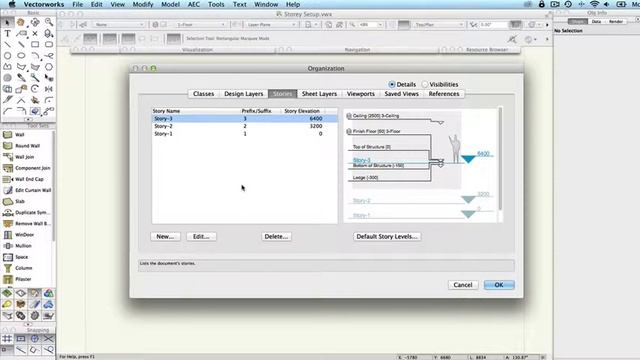Open the Modify menu
640x360 pixels.
(x=143, y=4)
